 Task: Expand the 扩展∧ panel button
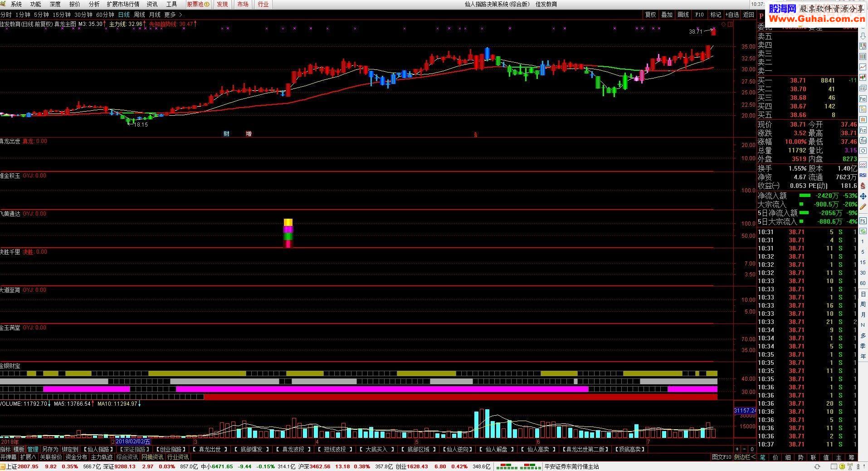coord(28,457)
